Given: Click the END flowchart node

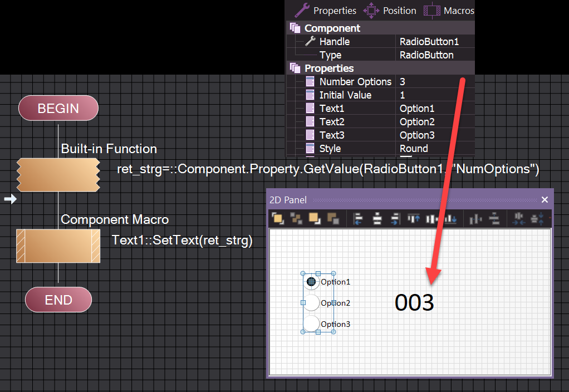Looking at the screenshot, I should point(58,300).
